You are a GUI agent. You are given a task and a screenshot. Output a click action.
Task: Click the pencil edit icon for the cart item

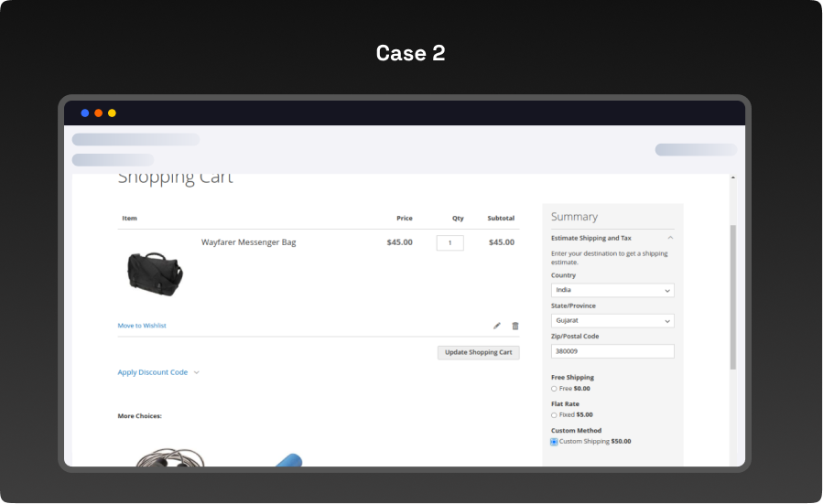[497, 326]
